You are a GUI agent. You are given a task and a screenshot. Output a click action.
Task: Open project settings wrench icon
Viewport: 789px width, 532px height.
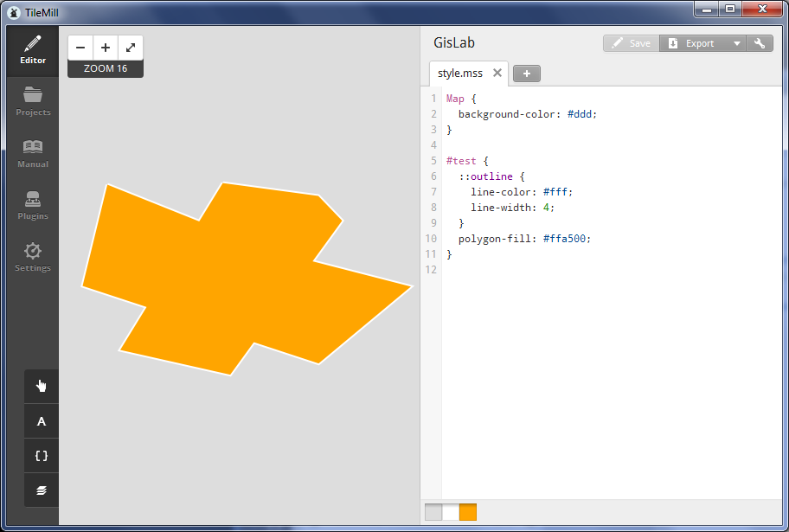(760, 43)
